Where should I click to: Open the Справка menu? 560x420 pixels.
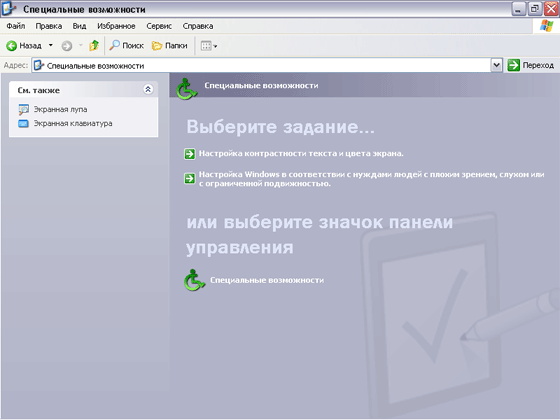coord(198,26)
